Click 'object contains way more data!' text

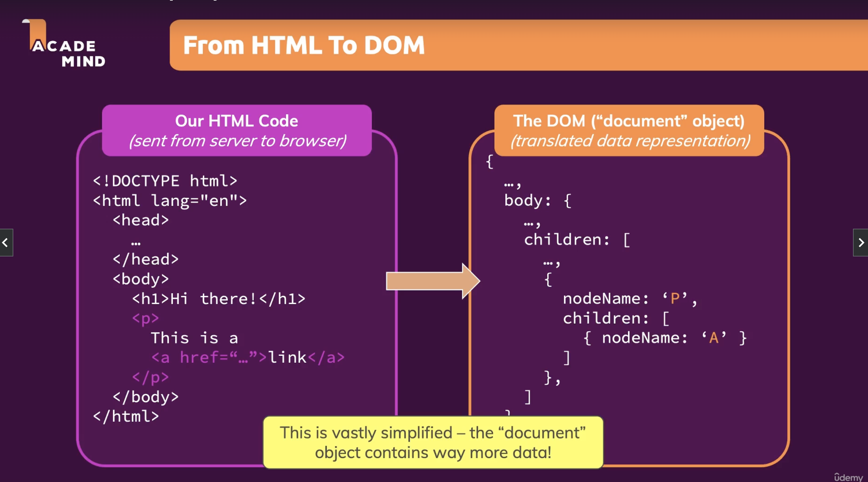click(x=433, y=453)
